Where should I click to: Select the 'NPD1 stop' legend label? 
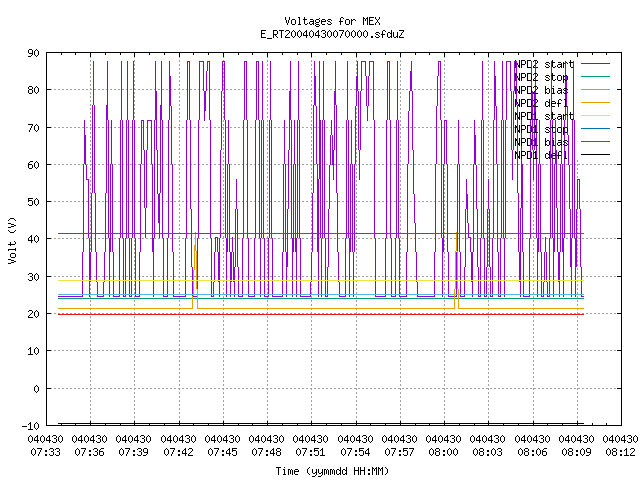541,129
